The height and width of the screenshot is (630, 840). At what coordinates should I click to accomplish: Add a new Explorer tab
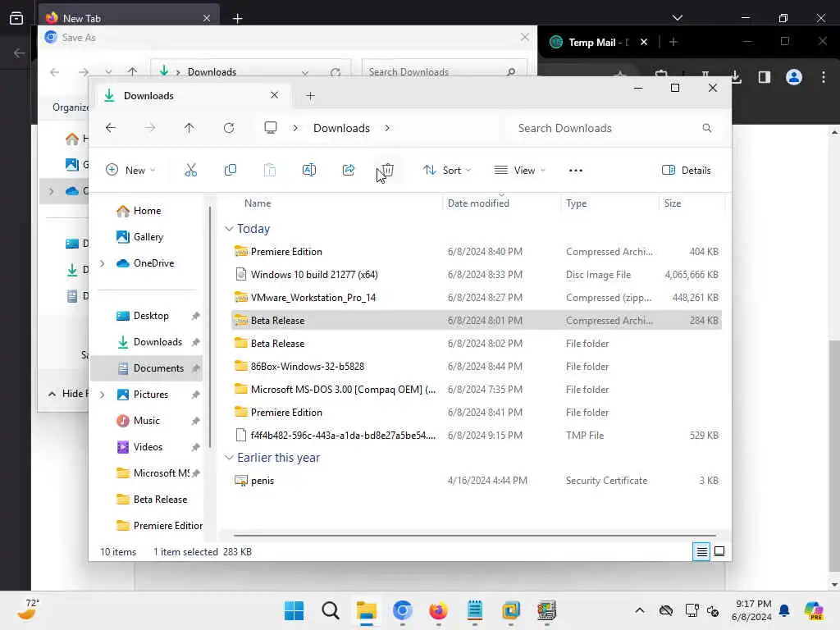click(x=310, y=96)
